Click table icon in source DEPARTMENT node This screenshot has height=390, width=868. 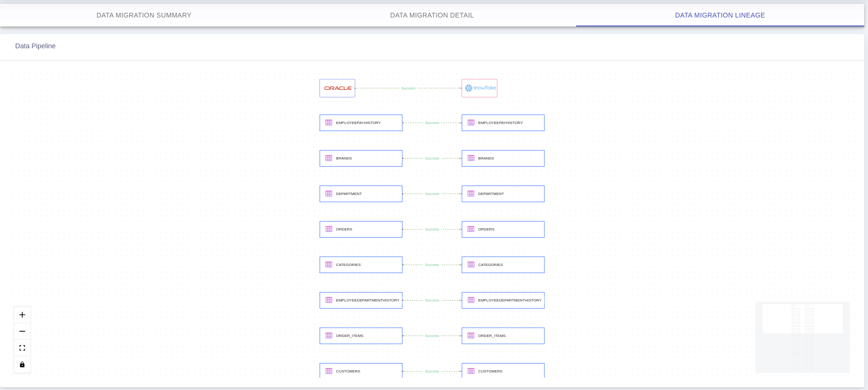[x=329, y=194]
